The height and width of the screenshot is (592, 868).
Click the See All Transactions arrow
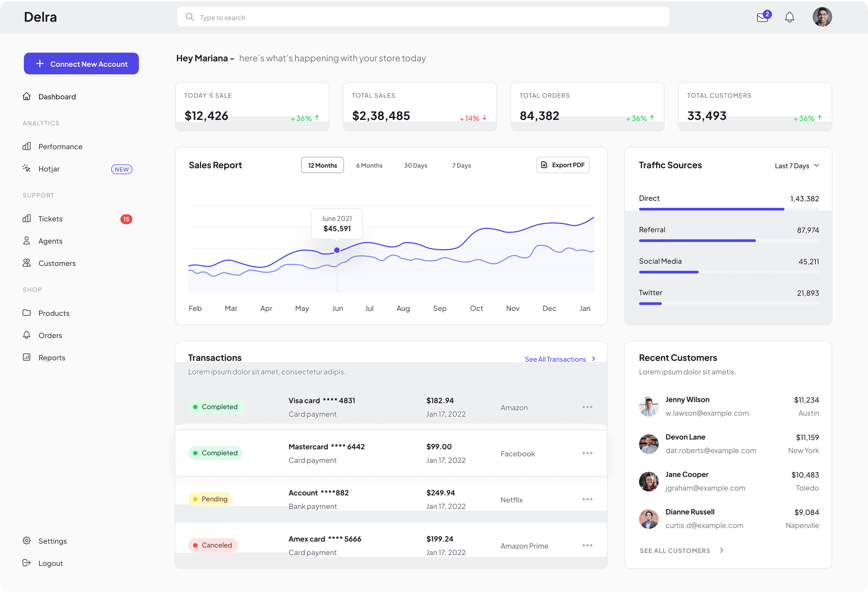[x=593, y=359]
